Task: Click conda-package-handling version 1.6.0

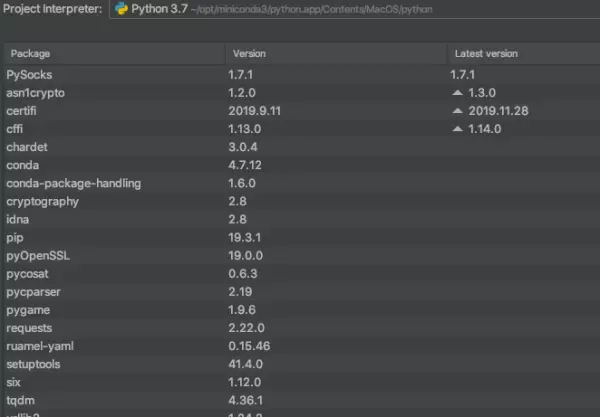Action: pos(242,183)
